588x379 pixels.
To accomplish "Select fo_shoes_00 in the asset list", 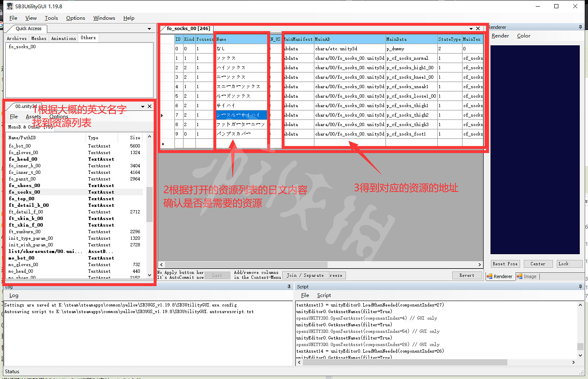I will click(25, 185).
